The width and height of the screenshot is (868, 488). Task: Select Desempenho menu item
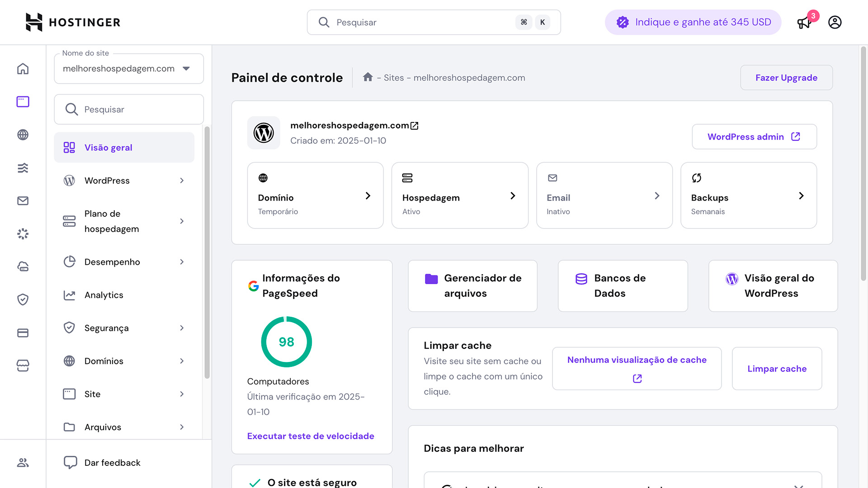coord(124,262)
